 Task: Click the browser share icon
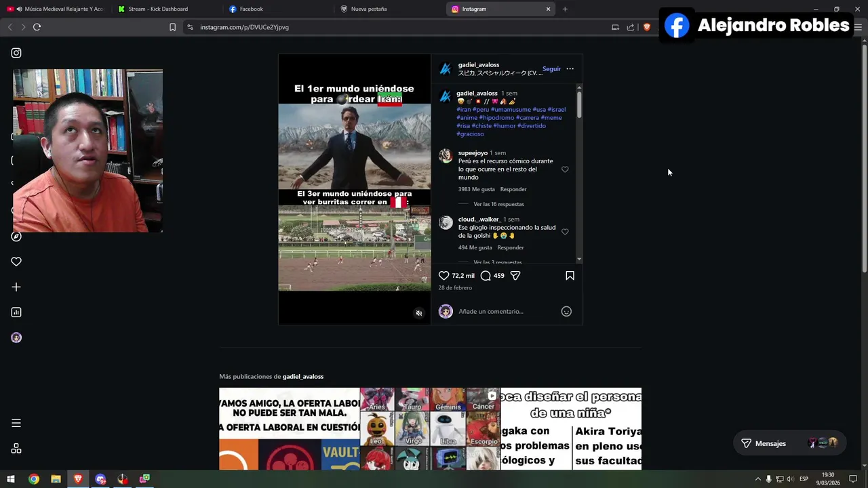point(631,27)
